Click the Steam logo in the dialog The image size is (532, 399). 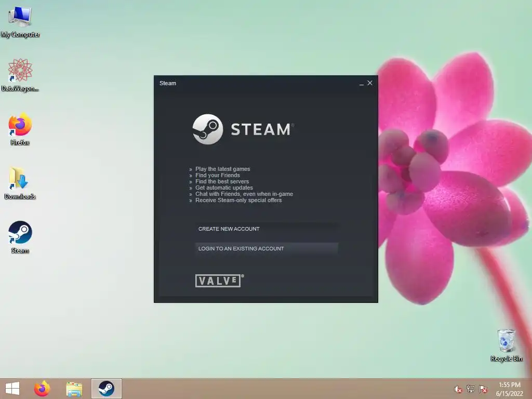pos(243,129)
